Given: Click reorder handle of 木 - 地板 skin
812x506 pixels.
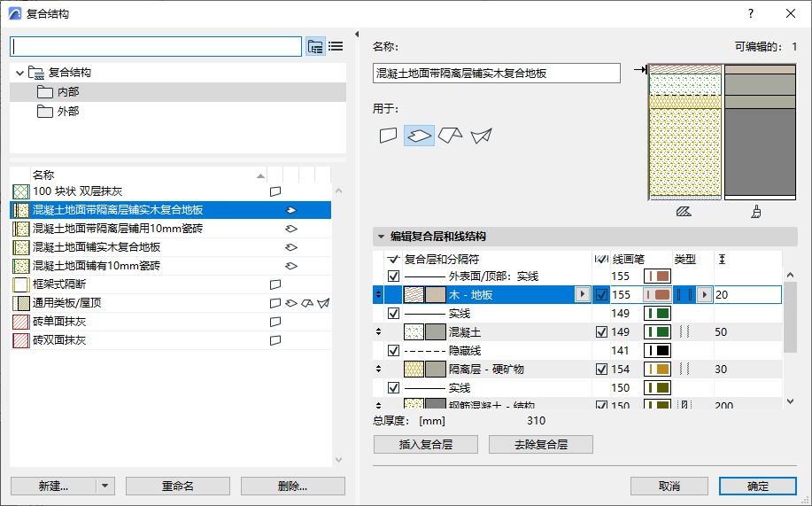Looking at the screenshot, I should 379,295.
